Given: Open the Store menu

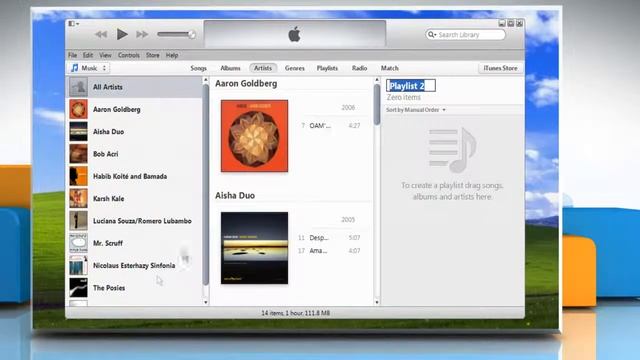Looking at the screenshot, I should pyautogui.click(x=153, y=55).
